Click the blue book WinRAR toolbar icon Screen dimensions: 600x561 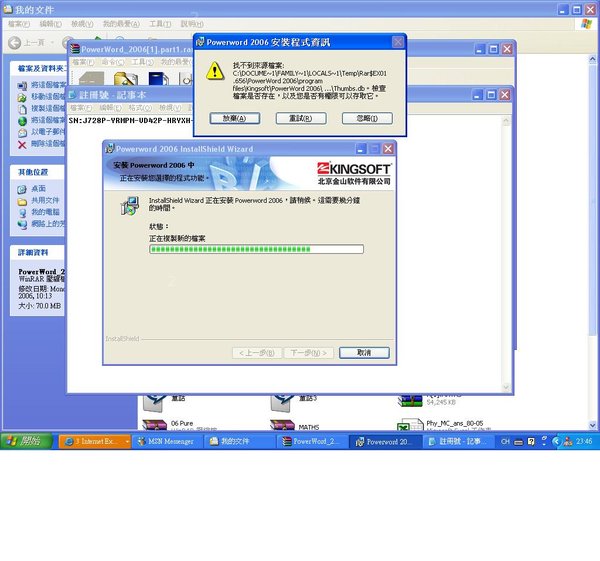click(158, 78)
